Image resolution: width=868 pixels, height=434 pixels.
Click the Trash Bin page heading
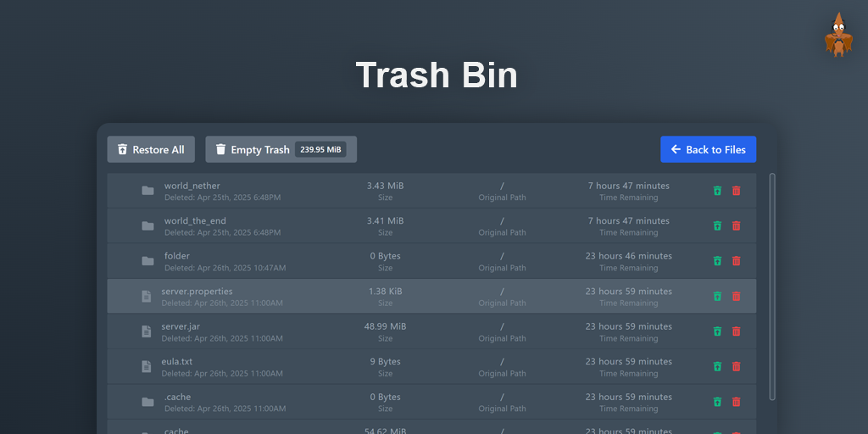[437, 75]
